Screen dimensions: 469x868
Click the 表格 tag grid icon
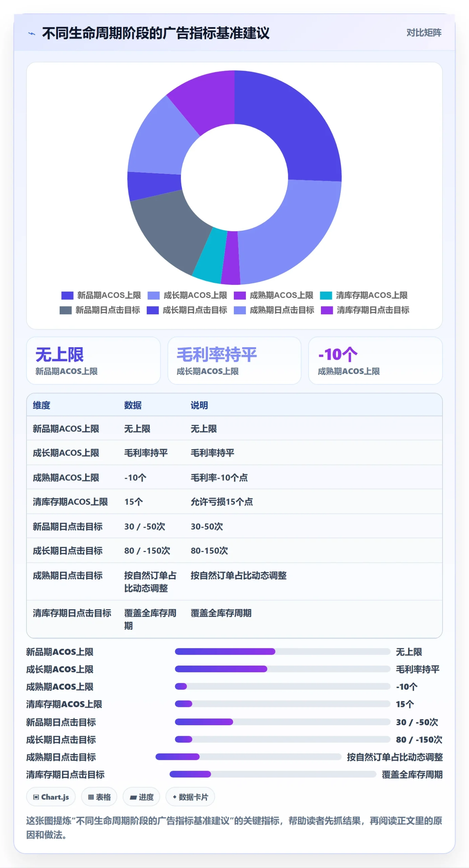click(x=91, y=797)
